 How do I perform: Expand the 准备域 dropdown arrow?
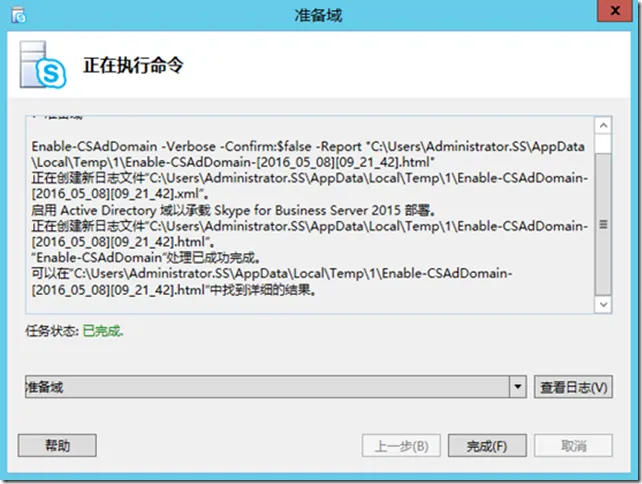coord(518,387)
